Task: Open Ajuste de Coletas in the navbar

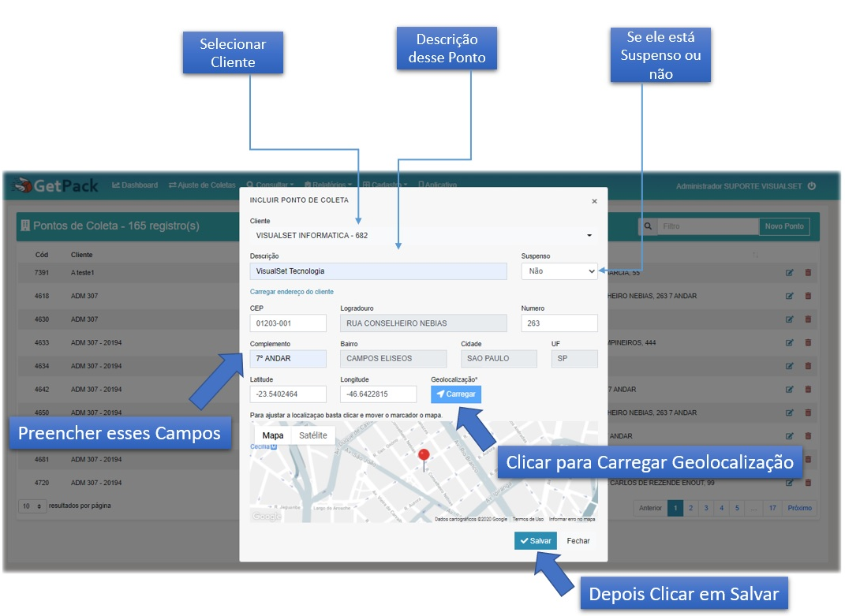Action: tap(202, 185)
